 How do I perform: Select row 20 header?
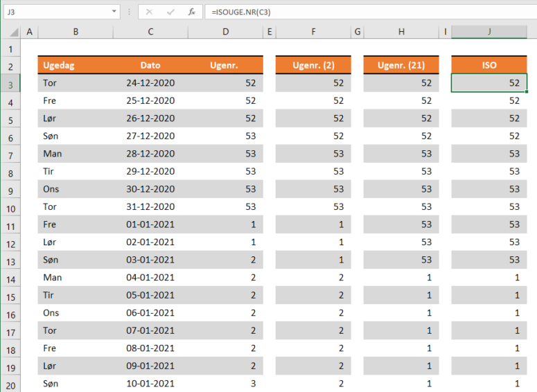click(10, 385)
